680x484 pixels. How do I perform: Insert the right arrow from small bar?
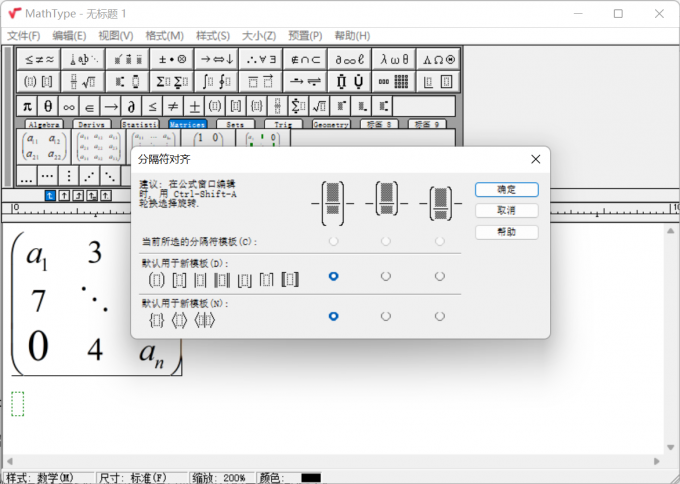point(111,106)
